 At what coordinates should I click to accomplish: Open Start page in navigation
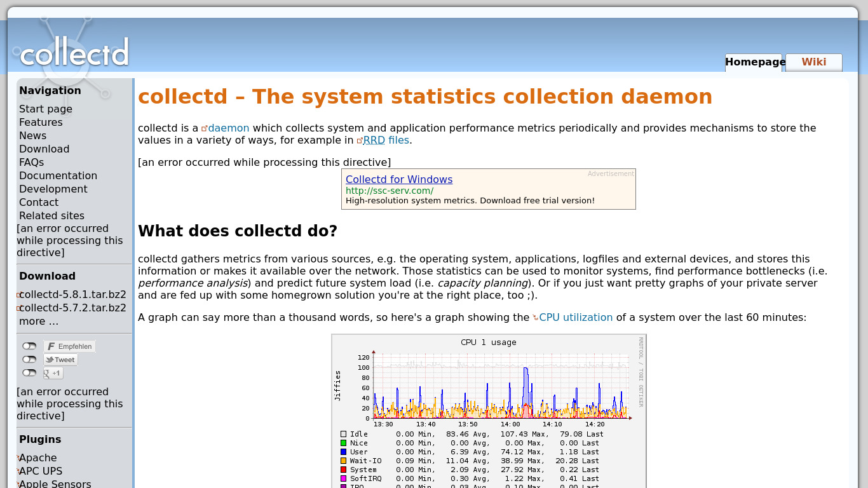(46, 109)
